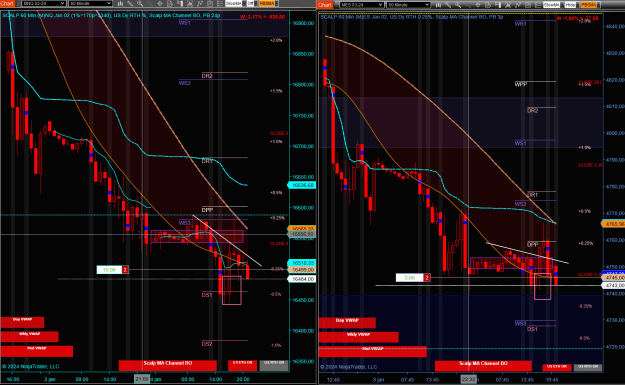Open chart templates page icon in MNQ chart
The height and width of the screenshot is (385, 625).
pyautogui.click(x=170, y=4)
